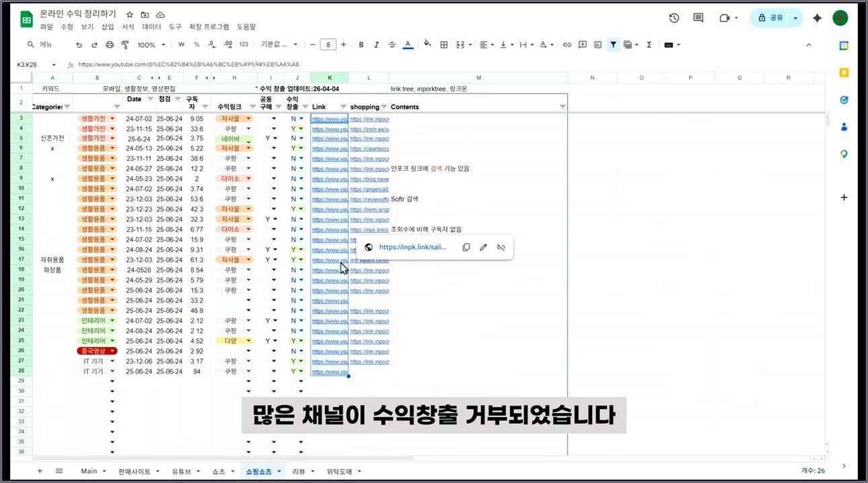View the cloud save status icon
This screenshot has width=868, height=483.
pyautogui.click(x=160, y=14)
